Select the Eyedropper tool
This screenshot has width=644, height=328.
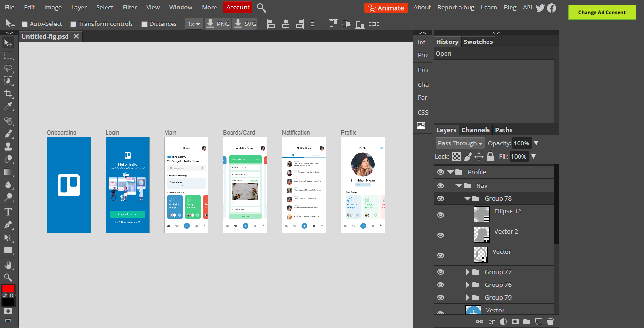coord(8,106)
